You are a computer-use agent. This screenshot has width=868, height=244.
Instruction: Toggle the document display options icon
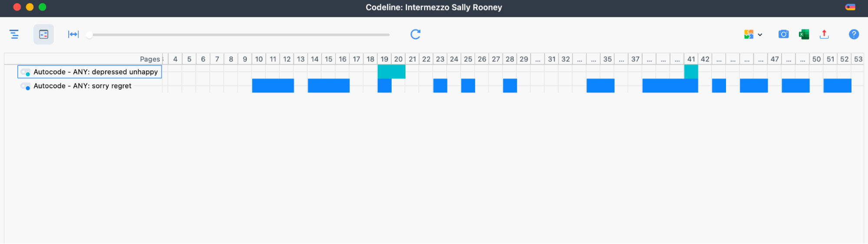coord(44,34)
